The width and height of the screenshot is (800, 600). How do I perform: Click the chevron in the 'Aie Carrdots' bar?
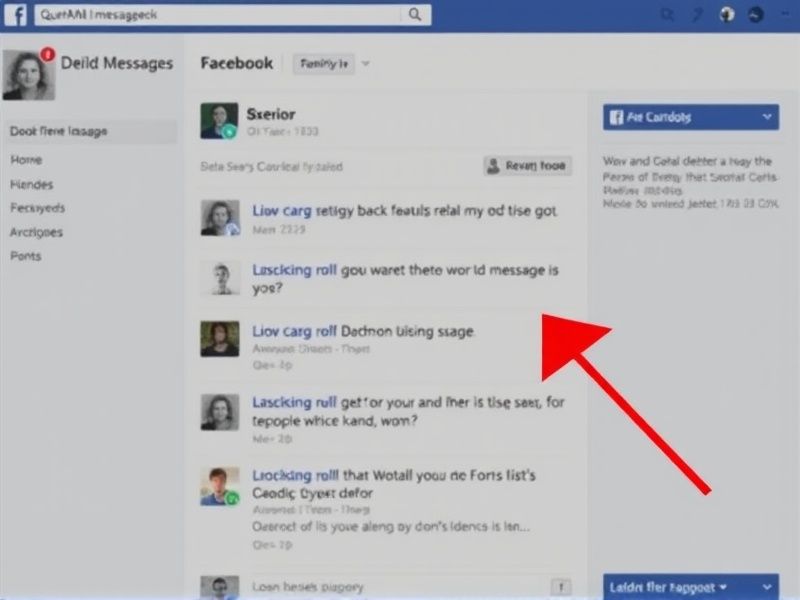tap(767, 117)
